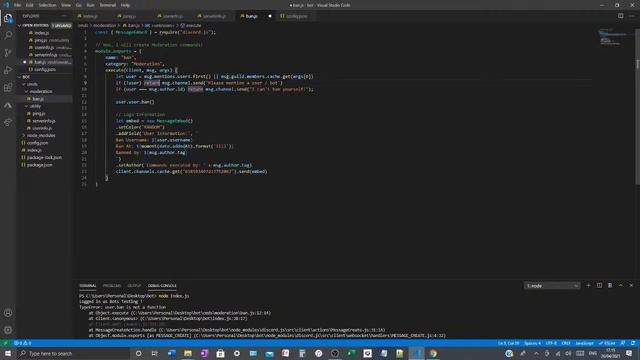Open the Action Center notifications icon
640x360 pixels.
[x=629, y=353]
